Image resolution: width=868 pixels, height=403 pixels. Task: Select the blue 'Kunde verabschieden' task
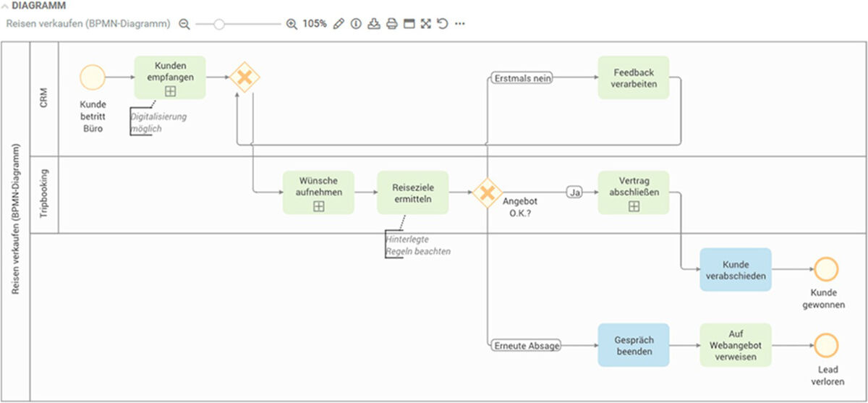pyautogui.click(x=736, y=270)
